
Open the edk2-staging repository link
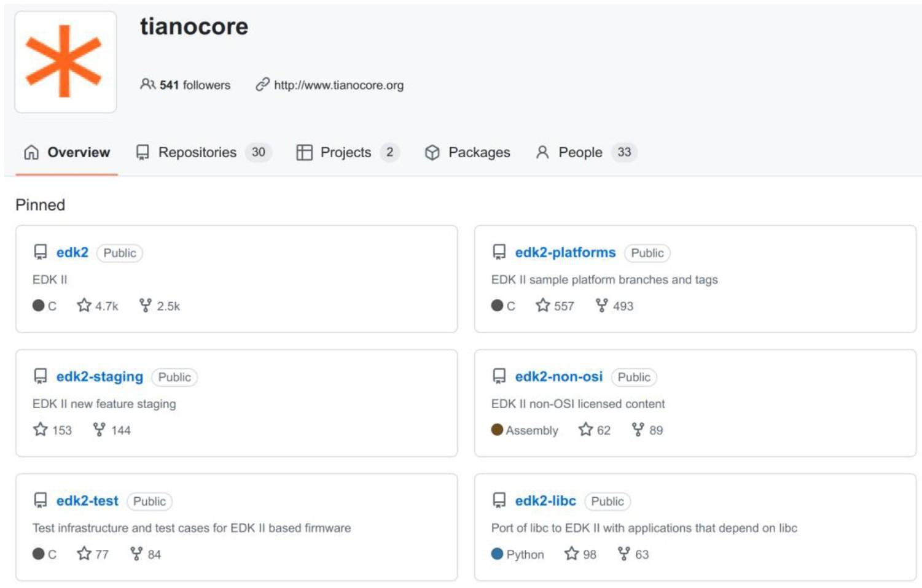[x=100, y=376]
